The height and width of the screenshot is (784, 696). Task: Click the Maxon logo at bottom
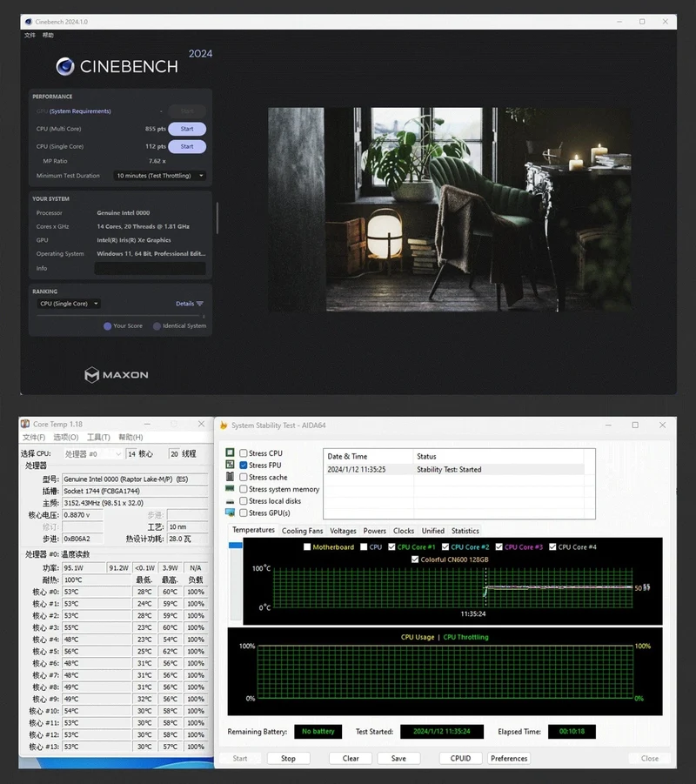(117, 374)
